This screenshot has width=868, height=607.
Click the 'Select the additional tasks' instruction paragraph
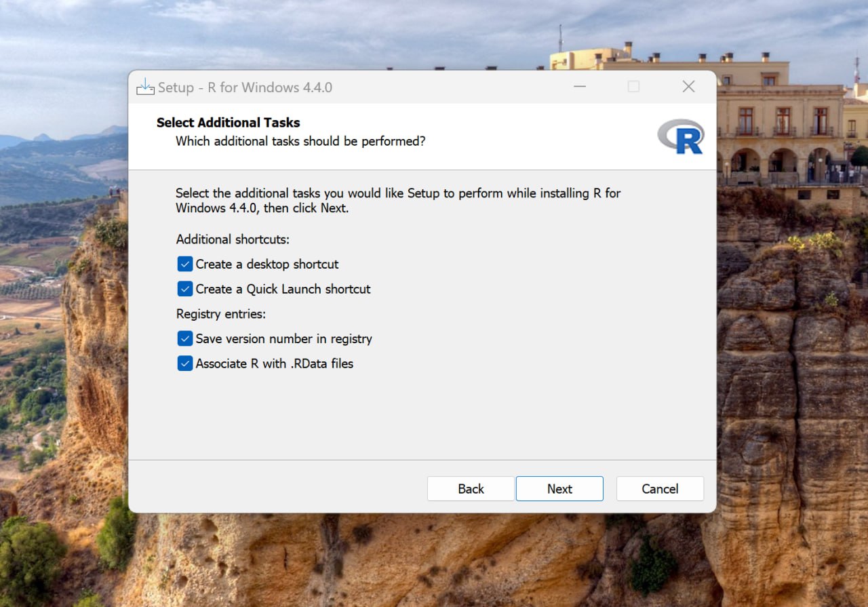(x=398, y=201)
